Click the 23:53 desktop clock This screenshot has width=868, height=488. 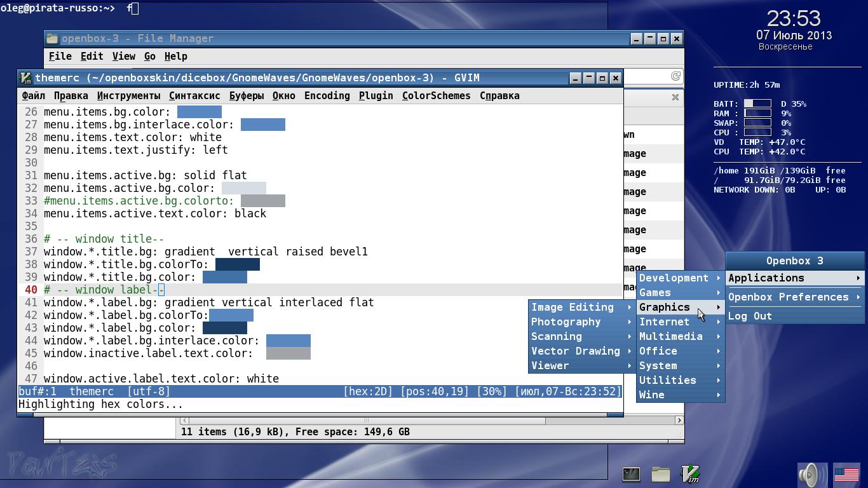coord(794,18)
